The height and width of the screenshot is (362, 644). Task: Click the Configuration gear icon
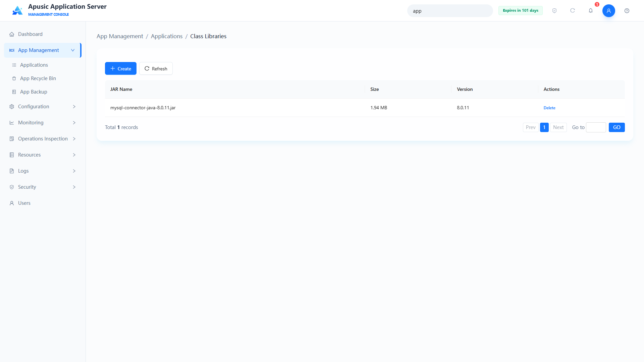pyautogui.click(x=12, y=107)
